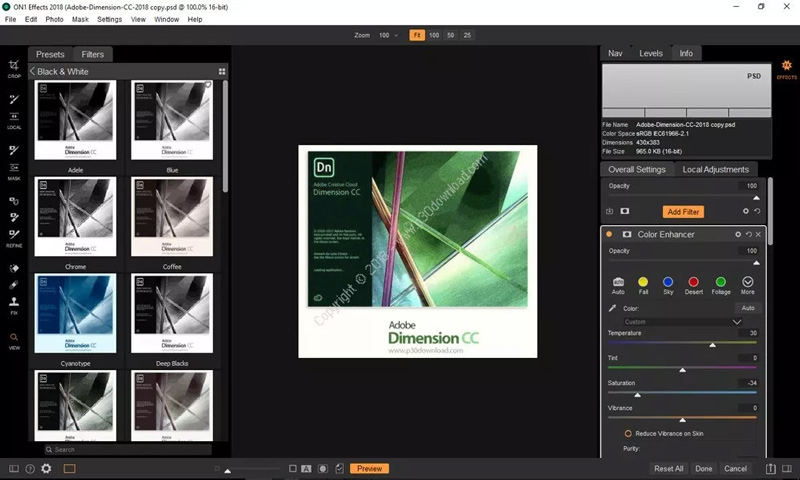Image resolution: width=800 pixels, height=480 pixels.
Task: Select the Retouch Brush bandage tool
Action: [14, 285]
